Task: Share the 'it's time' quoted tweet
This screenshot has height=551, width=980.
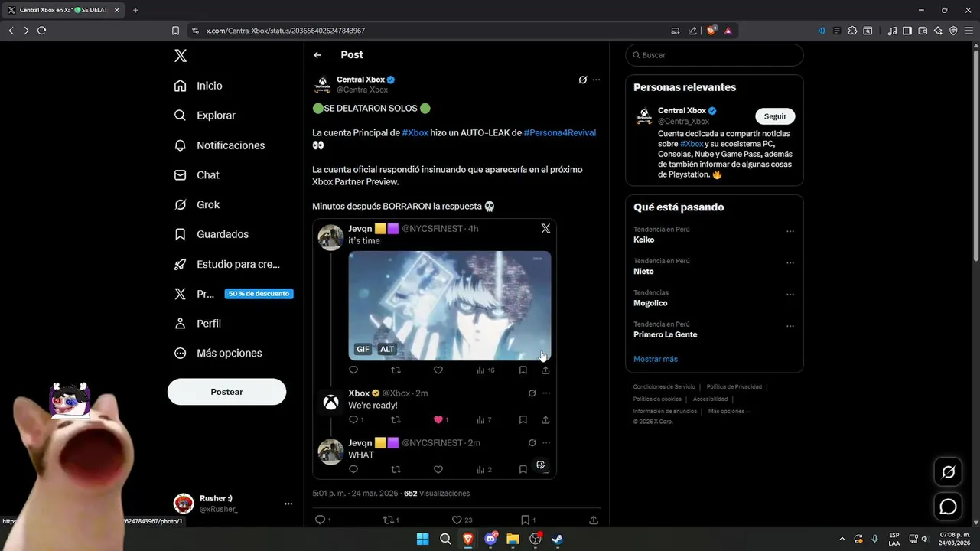Action: coord(545,370)
